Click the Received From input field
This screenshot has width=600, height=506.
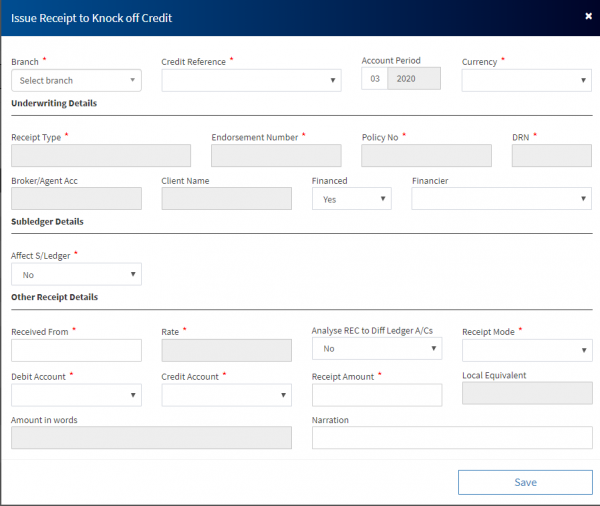76,350
